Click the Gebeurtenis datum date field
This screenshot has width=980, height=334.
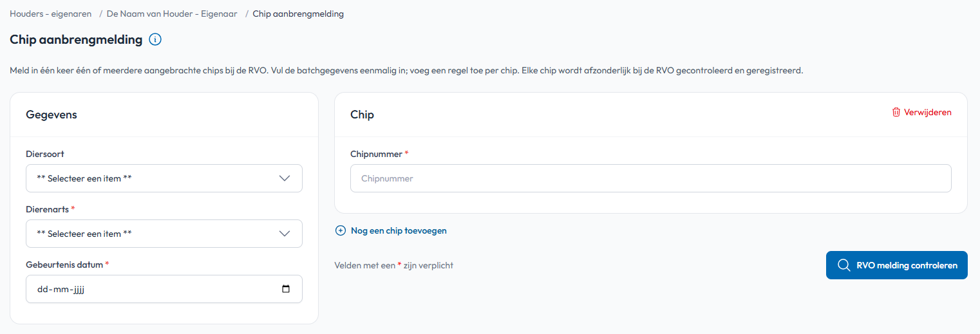(164, 289)
